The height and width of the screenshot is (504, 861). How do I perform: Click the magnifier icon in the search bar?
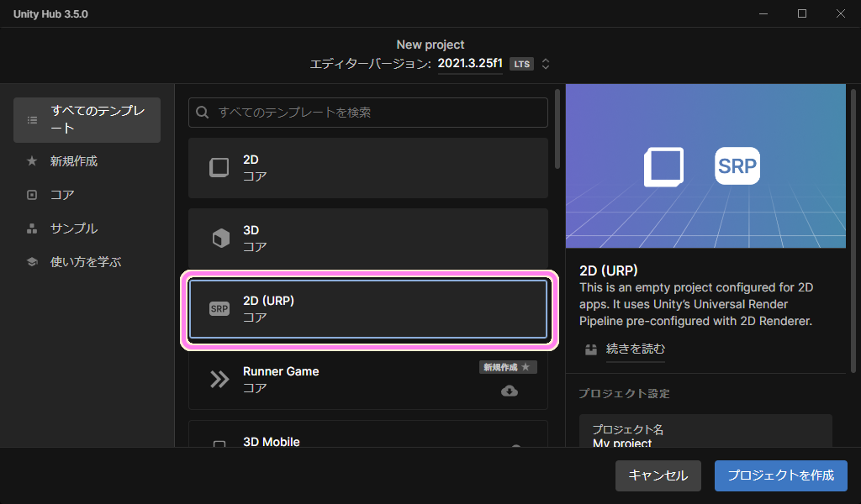203,112
